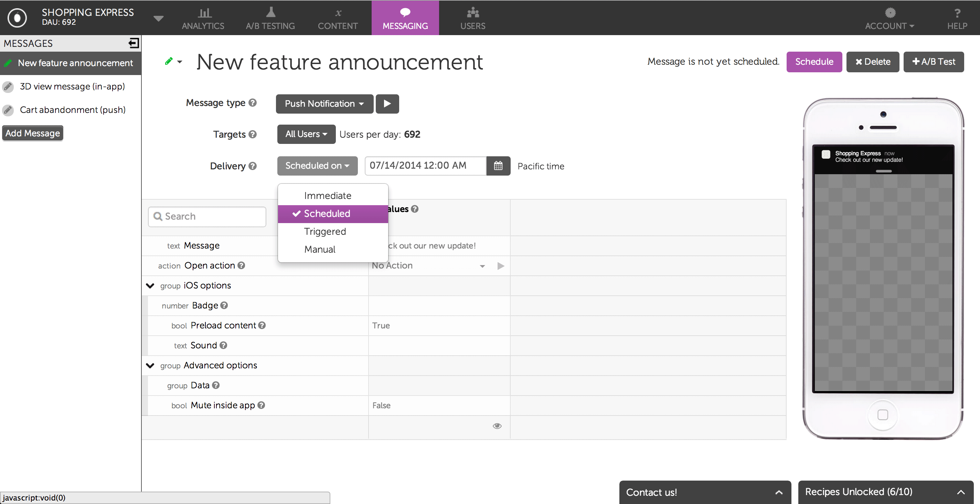Click the Open action play arrow icon

(x=501, y=266)
